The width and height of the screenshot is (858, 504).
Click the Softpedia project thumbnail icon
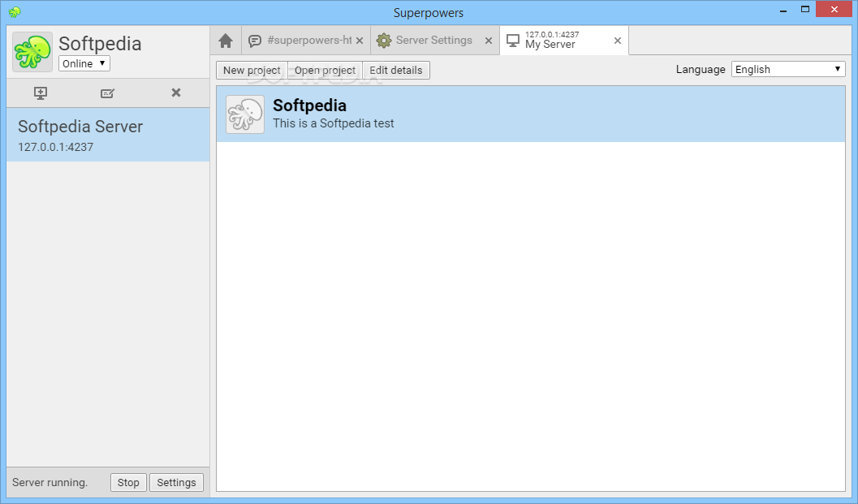tap(245, 114)
